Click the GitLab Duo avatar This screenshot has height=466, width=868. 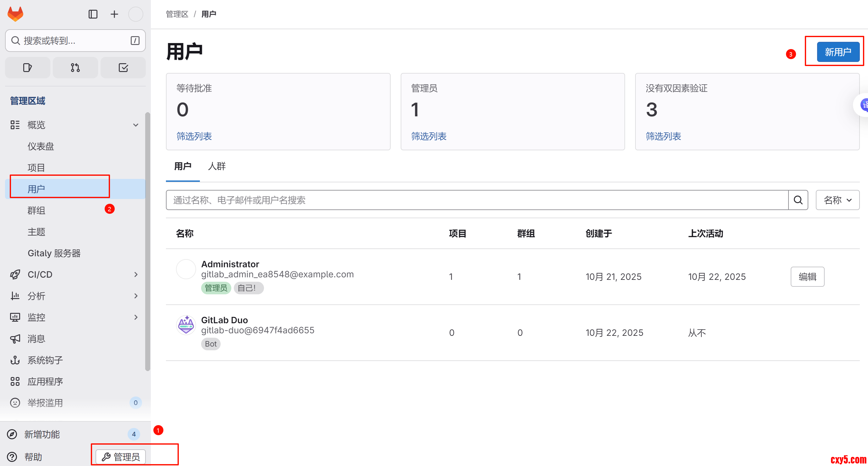pos(186,325)
